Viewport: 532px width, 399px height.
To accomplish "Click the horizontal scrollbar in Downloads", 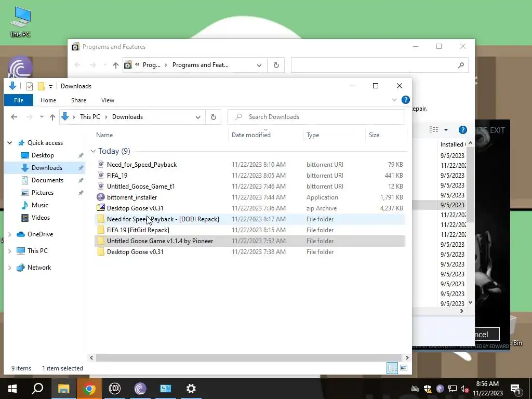I will click(249, 357).
